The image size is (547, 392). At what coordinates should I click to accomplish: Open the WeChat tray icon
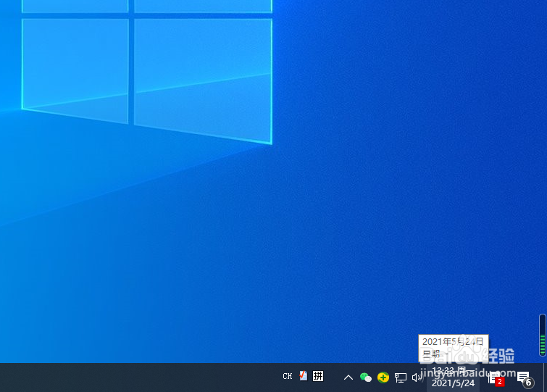366,378
